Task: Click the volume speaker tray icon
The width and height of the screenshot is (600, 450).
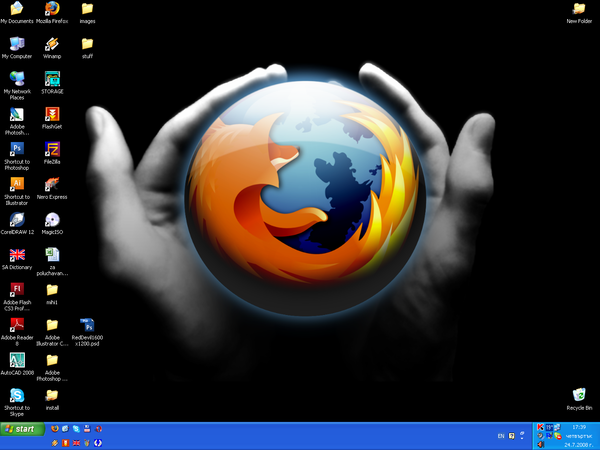Action: point(541,445)
